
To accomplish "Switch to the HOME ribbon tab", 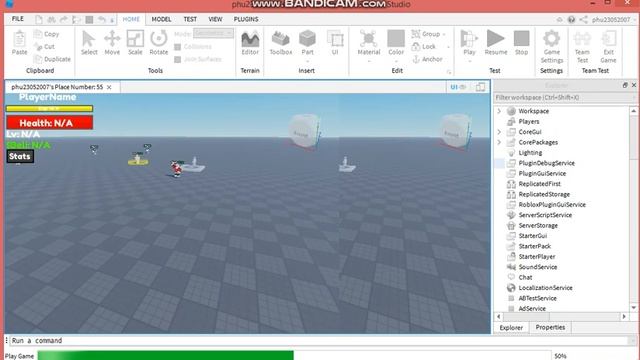I will 131,19.
